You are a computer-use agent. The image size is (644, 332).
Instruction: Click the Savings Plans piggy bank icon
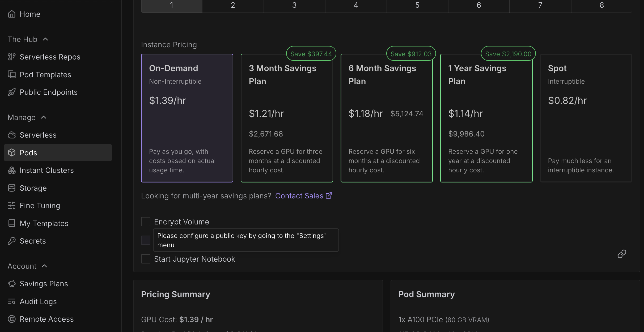pos(11,284)
